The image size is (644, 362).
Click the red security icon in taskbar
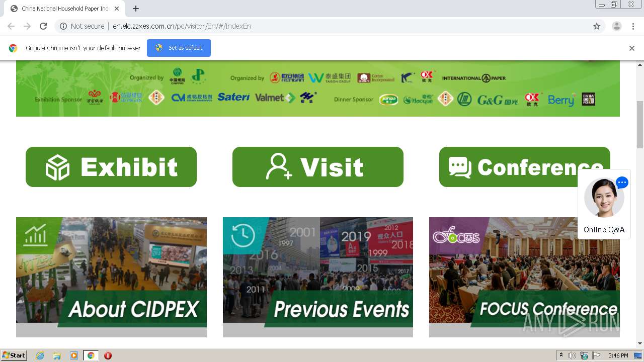coord(108,355)
